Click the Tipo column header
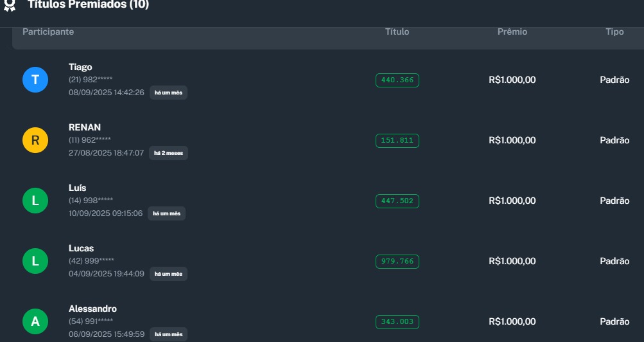 [x=614, y=32]
